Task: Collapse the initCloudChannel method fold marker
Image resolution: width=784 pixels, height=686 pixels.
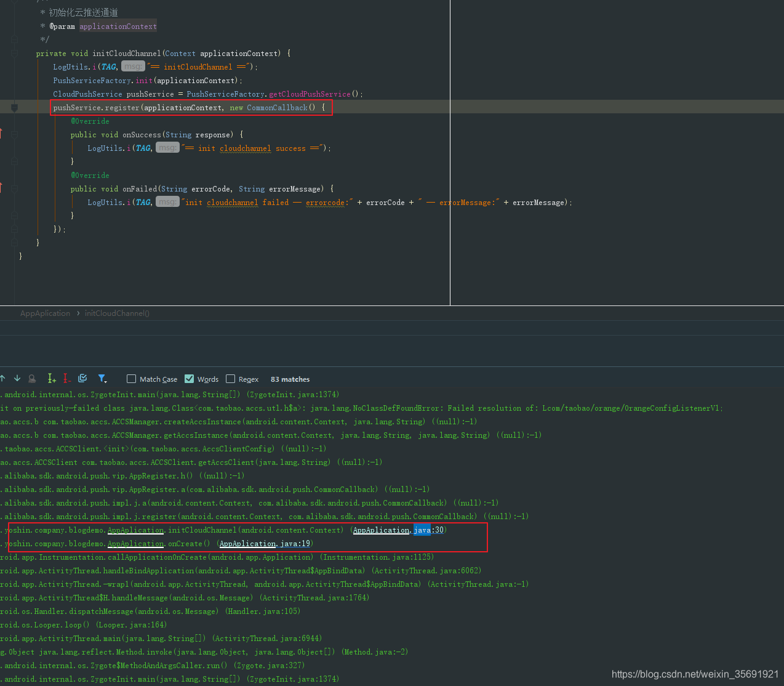Action: click(x=15, y=54)
